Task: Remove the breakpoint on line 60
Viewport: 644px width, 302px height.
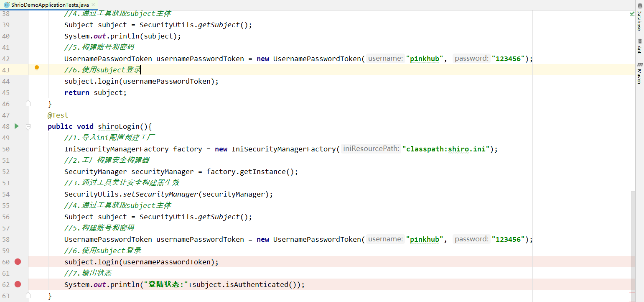Action: pyautogui.click(x=18, y=261)
